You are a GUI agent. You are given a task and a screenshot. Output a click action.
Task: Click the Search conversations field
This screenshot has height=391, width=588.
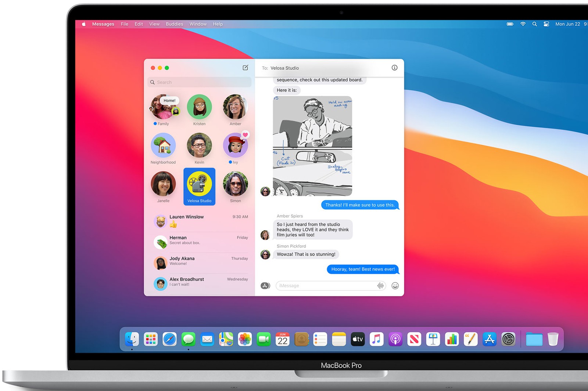coord(200,82)
